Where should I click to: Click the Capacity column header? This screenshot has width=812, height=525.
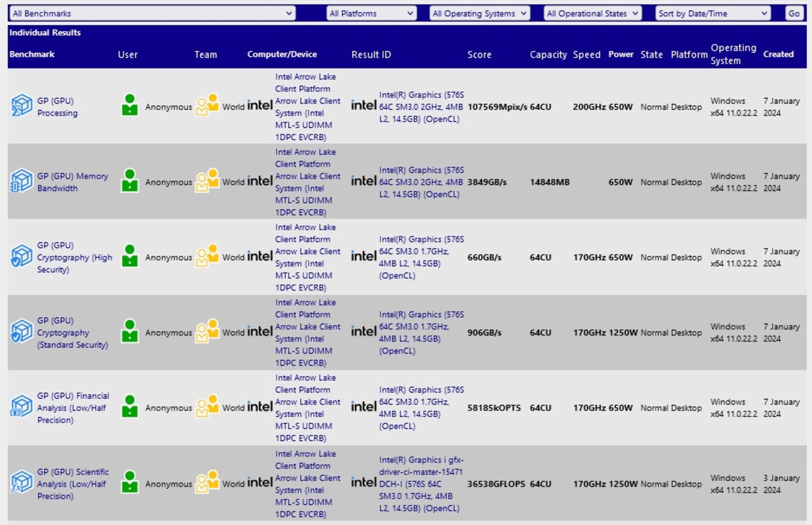pos(548,55)
